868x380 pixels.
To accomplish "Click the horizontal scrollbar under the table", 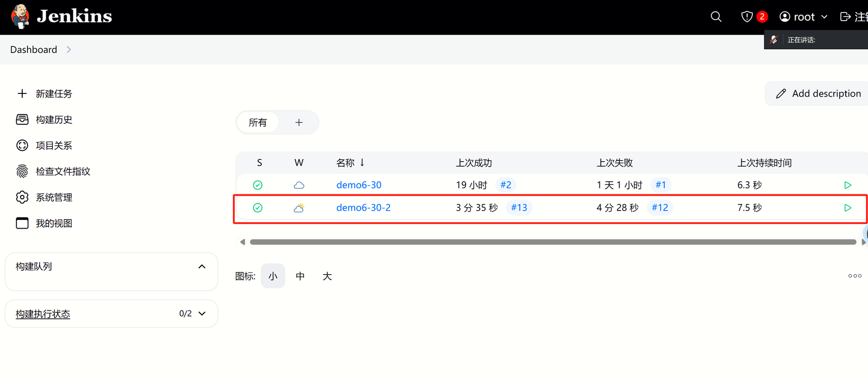I will (553, 242).
